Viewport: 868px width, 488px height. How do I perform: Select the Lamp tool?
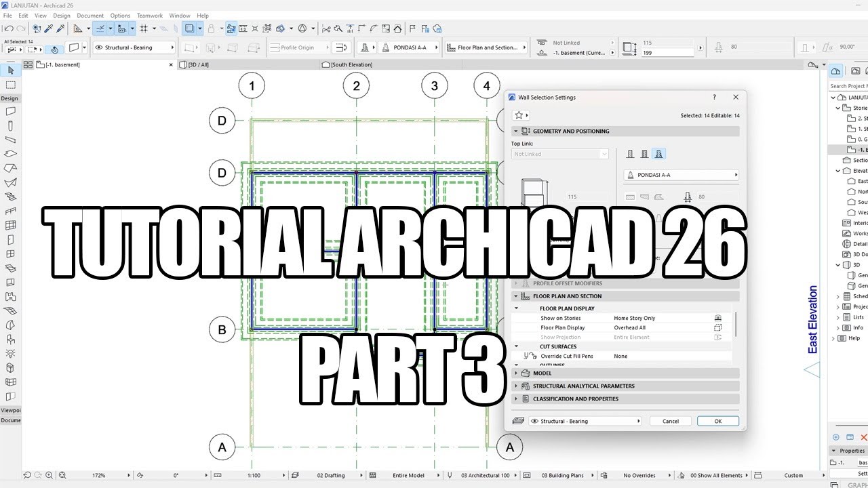point(10,353)
